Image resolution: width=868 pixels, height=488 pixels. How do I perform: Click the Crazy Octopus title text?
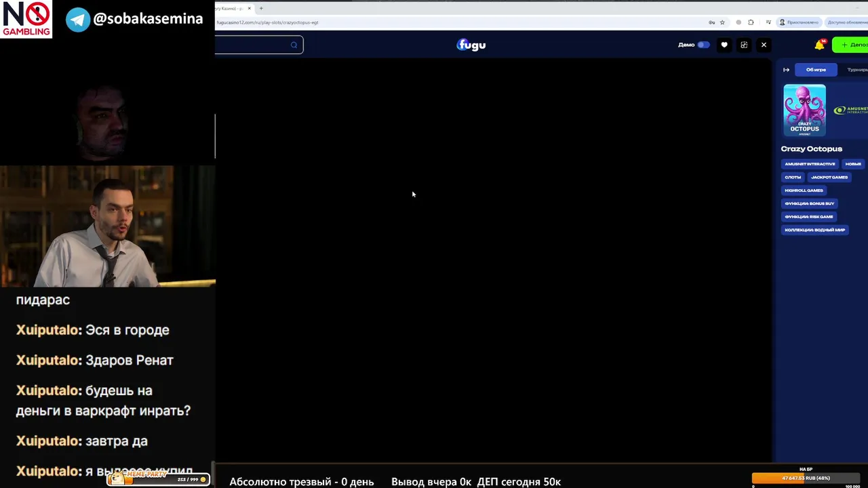click(812, 149)
